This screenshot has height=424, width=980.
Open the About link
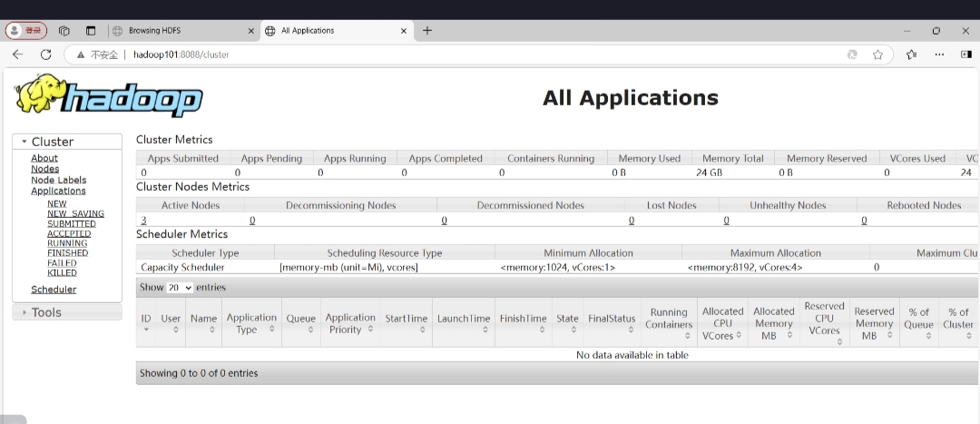click(44, 158)
